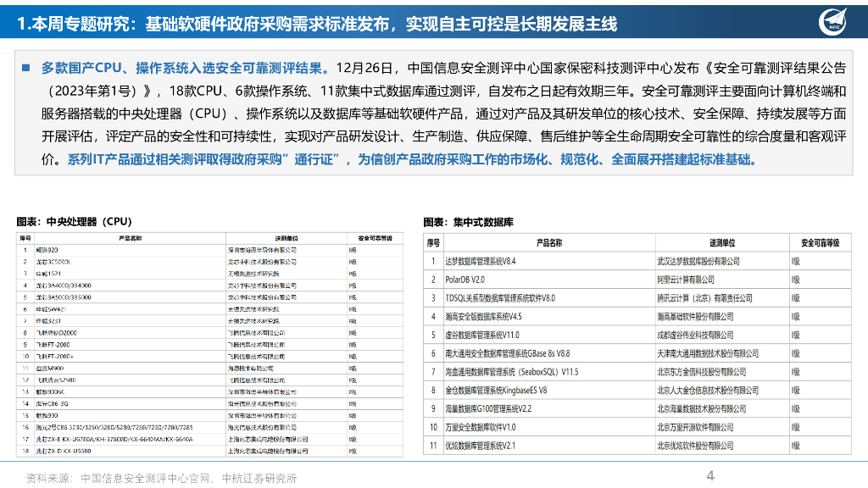Click the page number 4
Screen dimensions: 868x488
(710, 476)
